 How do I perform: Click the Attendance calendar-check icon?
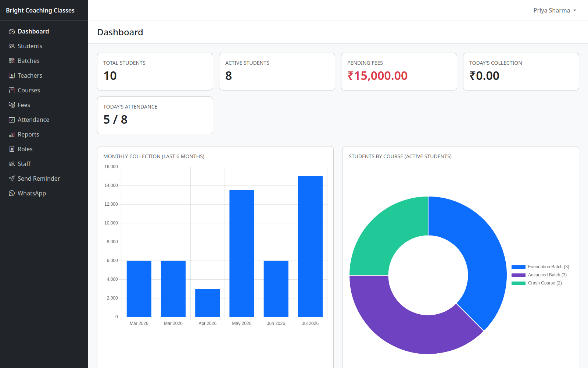coord(12,120)
